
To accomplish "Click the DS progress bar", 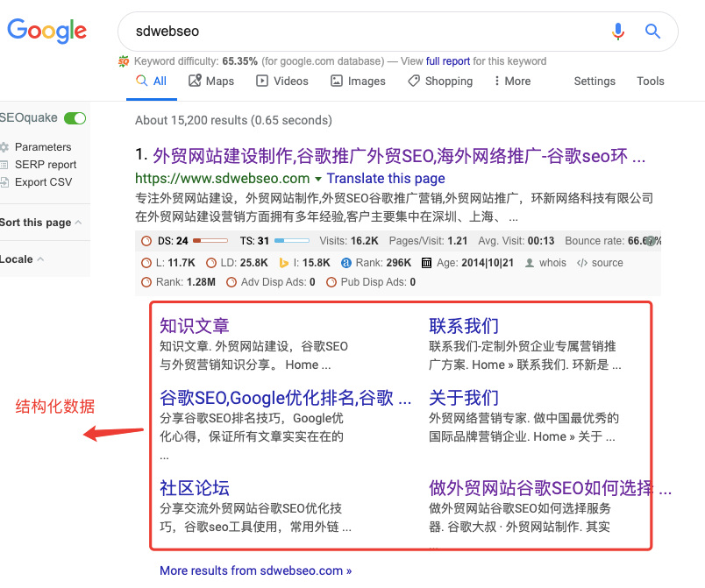I will click(x=210, y=241).
